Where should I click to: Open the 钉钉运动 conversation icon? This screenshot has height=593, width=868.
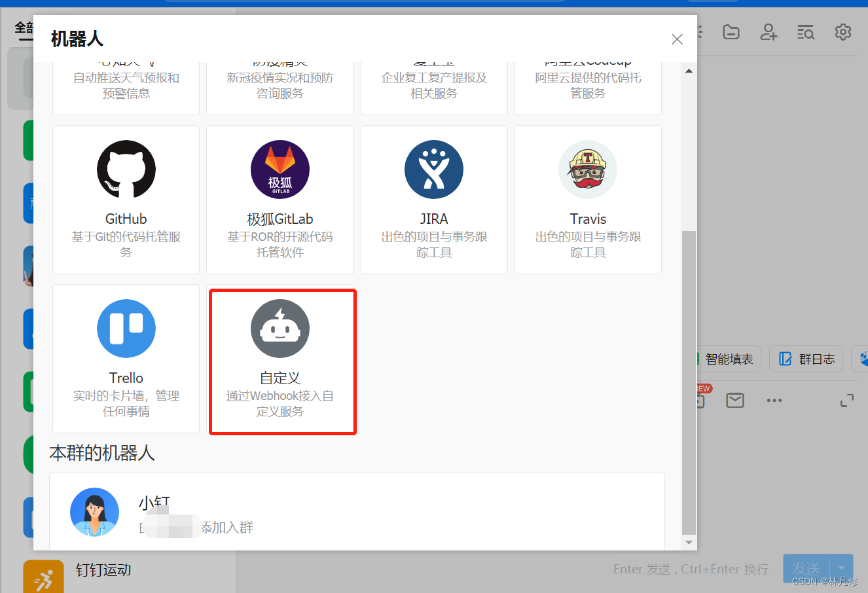tap(44, 577)
